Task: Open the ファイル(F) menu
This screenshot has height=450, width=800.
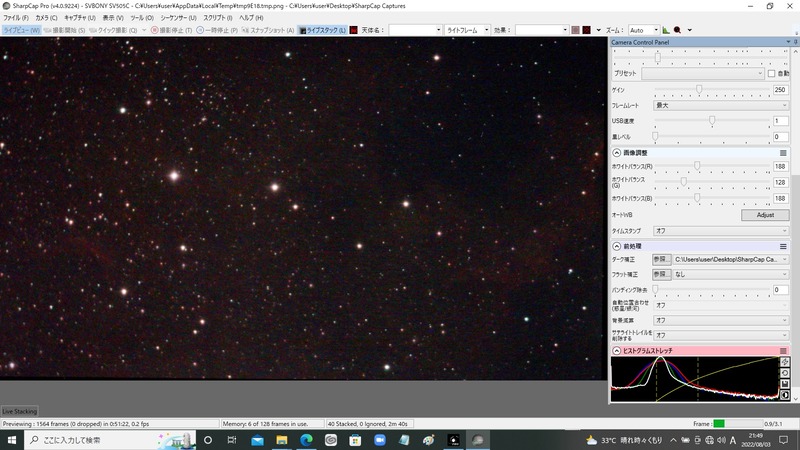Action: pyautogui.click(x=16, y=18)
